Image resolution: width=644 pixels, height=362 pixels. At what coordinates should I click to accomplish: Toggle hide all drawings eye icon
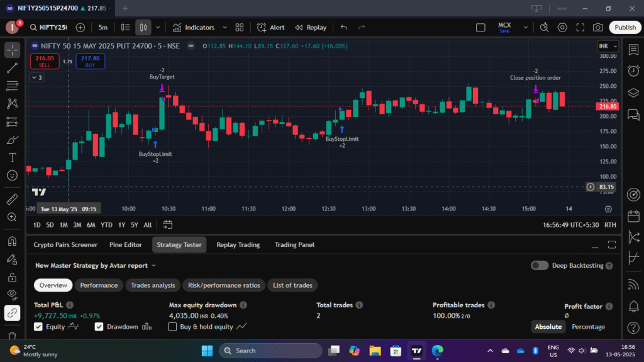click(13, 295)
